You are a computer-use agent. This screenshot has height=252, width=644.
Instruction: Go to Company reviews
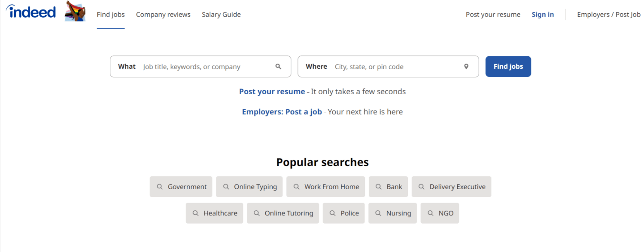(163, 15)
